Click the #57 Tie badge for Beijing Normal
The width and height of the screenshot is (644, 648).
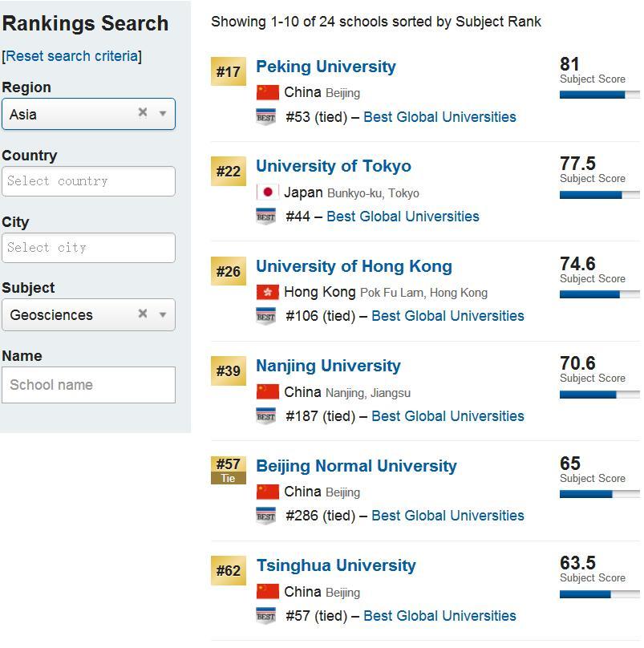point(229,470)
